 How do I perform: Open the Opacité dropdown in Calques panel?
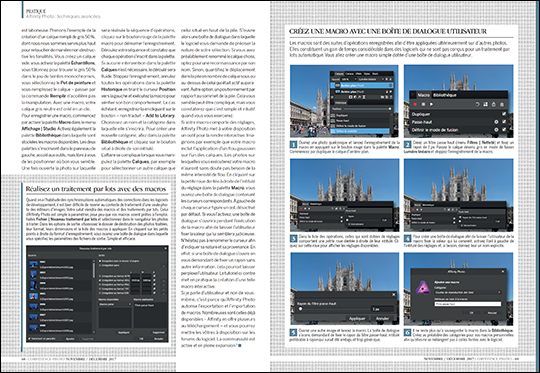(x=349, y=79)
